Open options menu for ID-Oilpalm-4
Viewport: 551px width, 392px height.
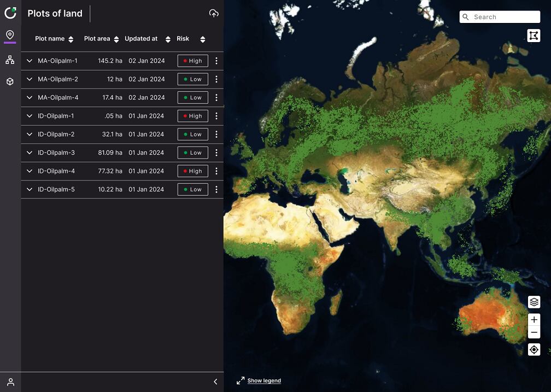click(216, 171)
